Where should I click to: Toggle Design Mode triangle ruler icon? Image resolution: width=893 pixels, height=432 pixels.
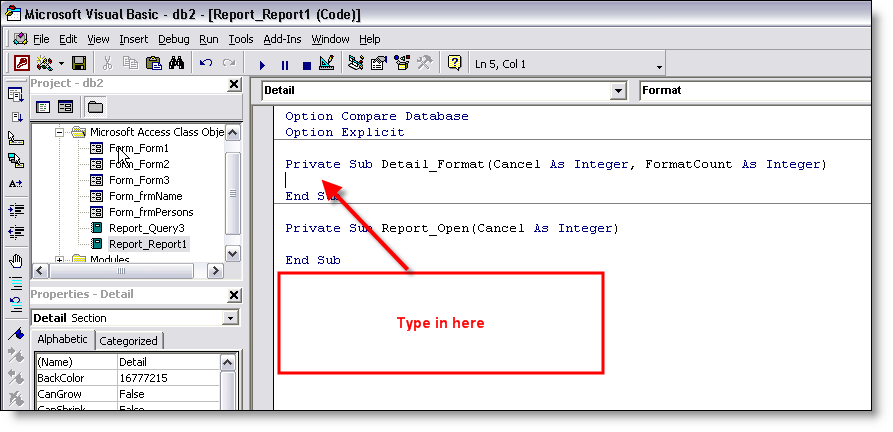click(327, 63)
